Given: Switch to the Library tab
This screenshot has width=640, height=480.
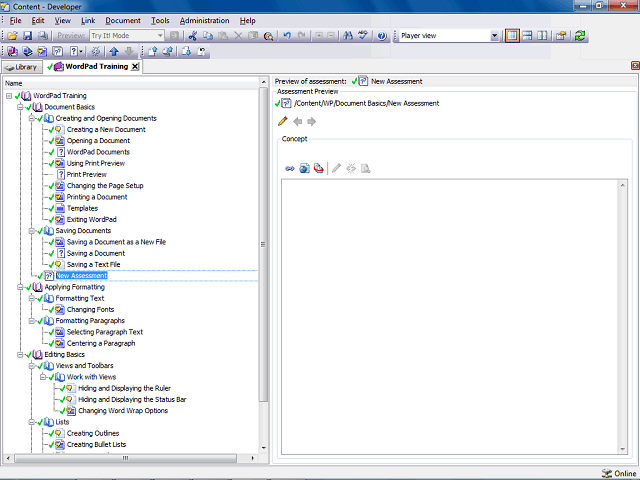Looking at the screenshot, I should click(x=22, y=67).
